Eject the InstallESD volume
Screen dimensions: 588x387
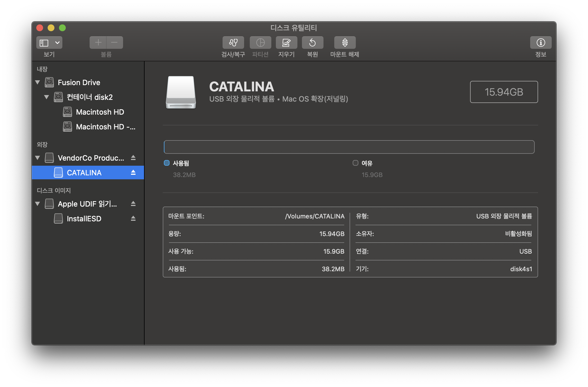click(133, 218)
